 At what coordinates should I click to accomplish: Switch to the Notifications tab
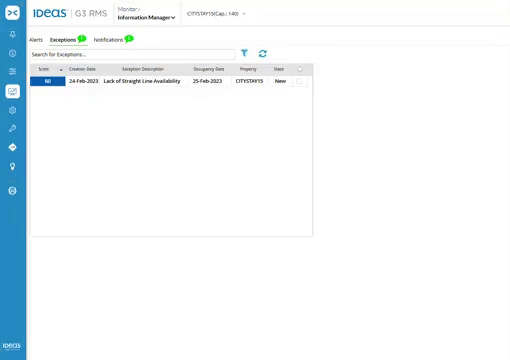pyautogui.click(x=108, y=40)
